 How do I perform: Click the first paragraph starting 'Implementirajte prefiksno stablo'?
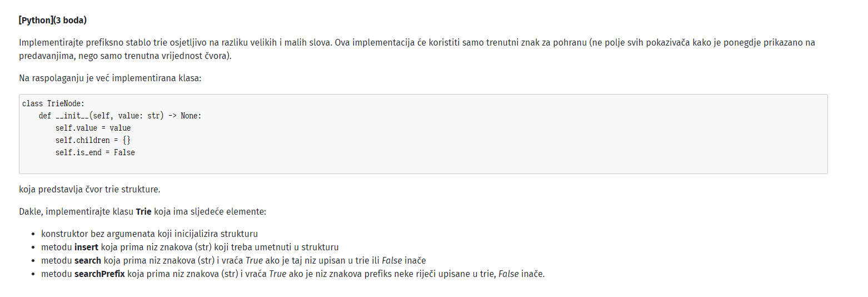417,49
